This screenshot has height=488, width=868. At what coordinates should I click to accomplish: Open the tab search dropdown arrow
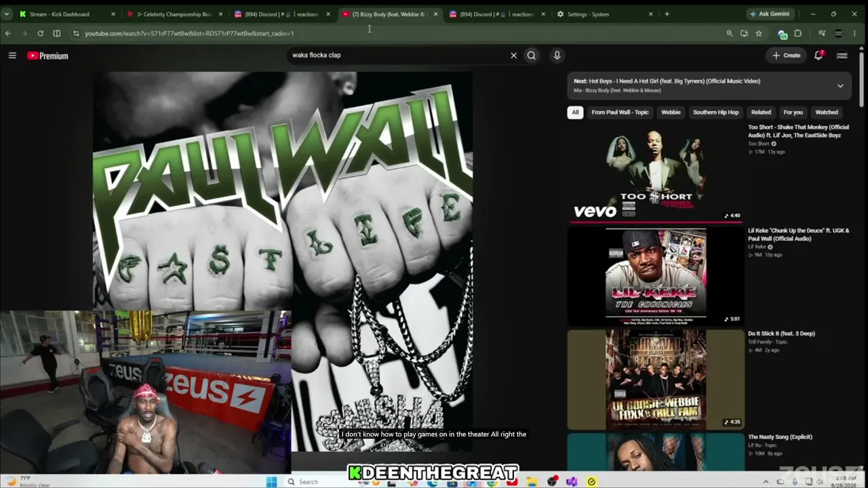tap(6, 14)
